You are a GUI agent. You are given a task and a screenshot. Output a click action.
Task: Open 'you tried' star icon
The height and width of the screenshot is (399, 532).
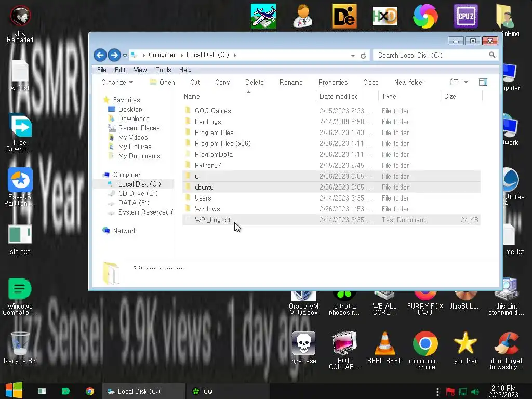[466, 348]
